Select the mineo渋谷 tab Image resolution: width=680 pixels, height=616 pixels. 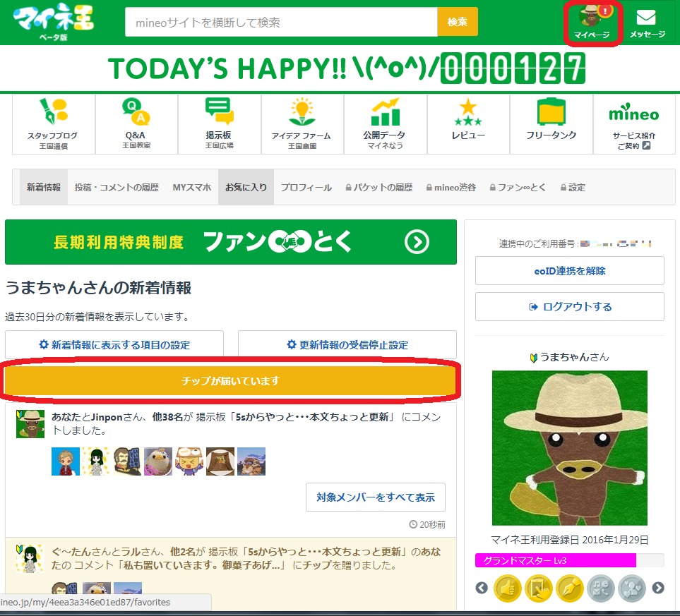point(451,187)
